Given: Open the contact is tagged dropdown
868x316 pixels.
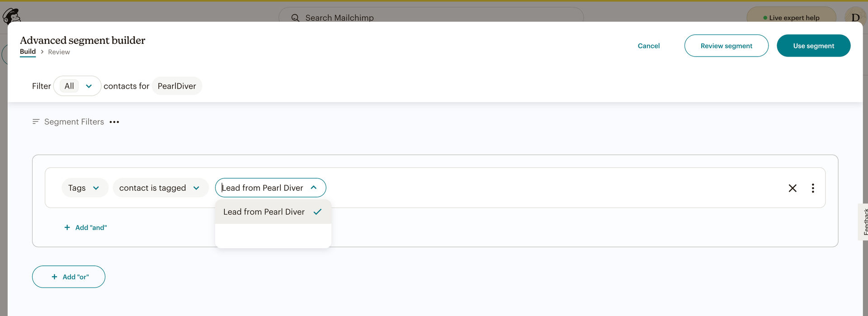Looking at the screenshot, I should tap(160, 188).
